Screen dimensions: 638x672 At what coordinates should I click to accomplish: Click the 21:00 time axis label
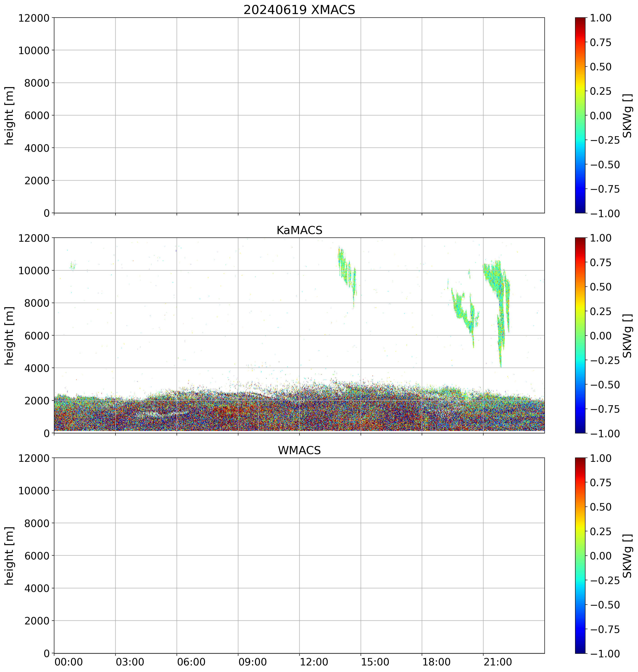[x=498, y=662]
